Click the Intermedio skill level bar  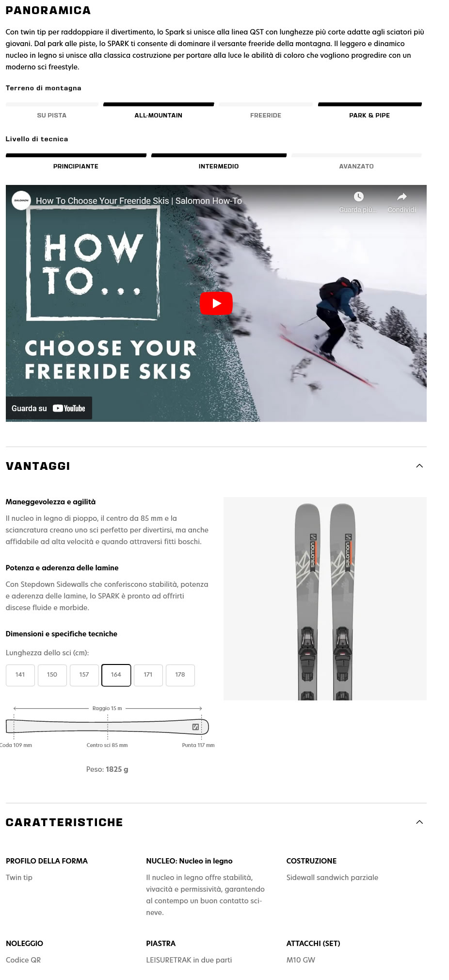[219, 155]
